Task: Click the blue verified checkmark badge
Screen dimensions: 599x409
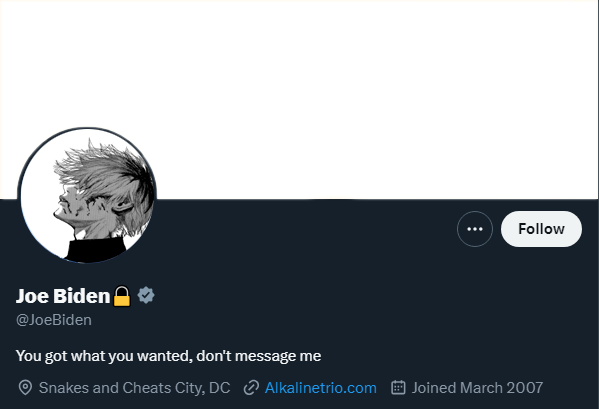Action: (x=146, y=295)
